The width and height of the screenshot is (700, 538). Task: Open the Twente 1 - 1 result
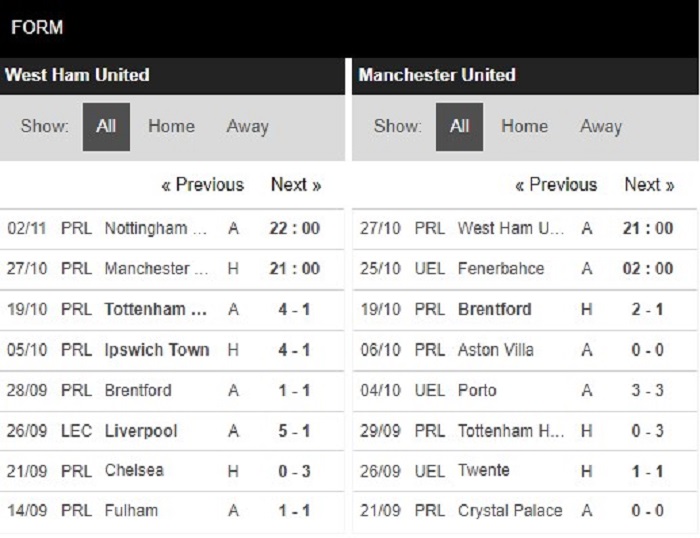525,471
